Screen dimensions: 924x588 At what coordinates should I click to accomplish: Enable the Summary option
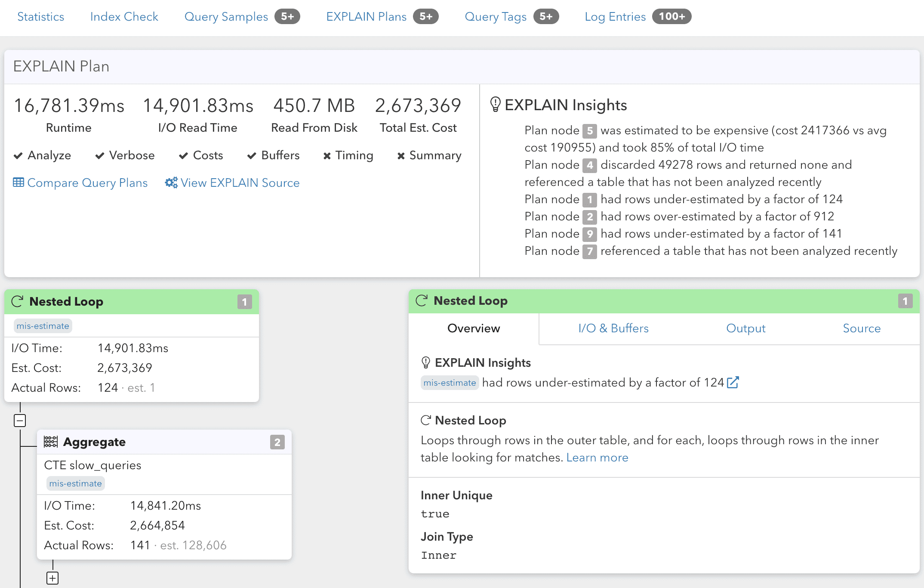428,155
